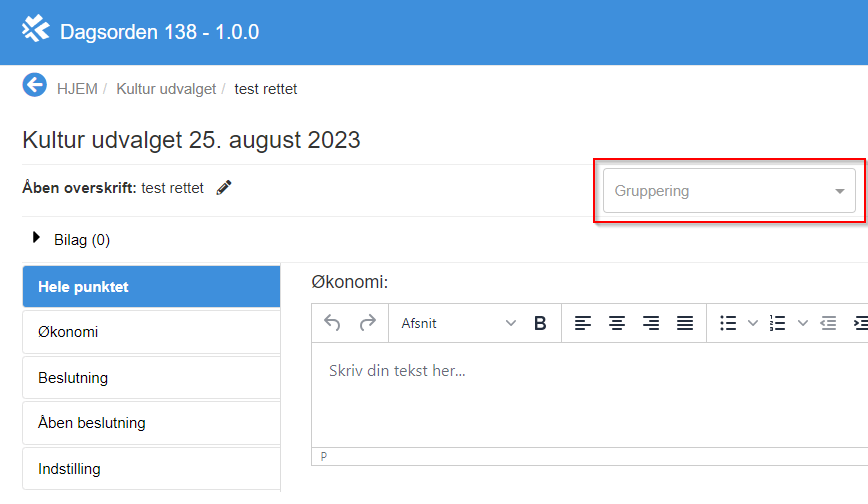The width and height of the screenshot is (868, 504).
Task: Center align the text
Action: [x=617, y=323]
